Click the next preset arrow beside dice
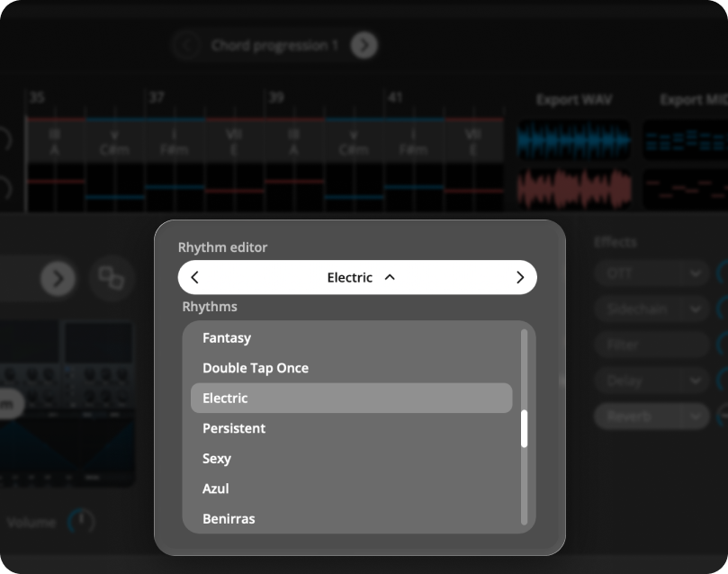Screen dimensions: 728x574 click(x=58, y=279)
